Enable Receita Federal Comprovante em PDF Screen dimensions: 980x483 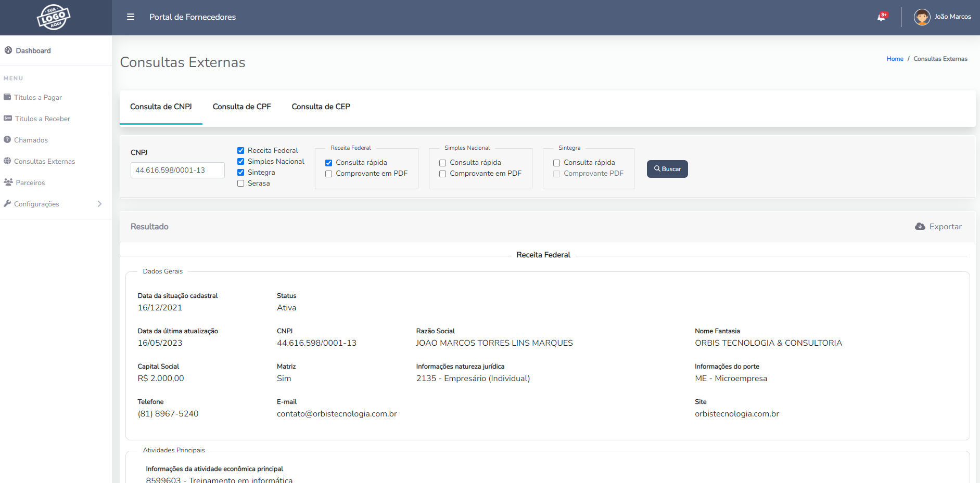coord(328,174)
